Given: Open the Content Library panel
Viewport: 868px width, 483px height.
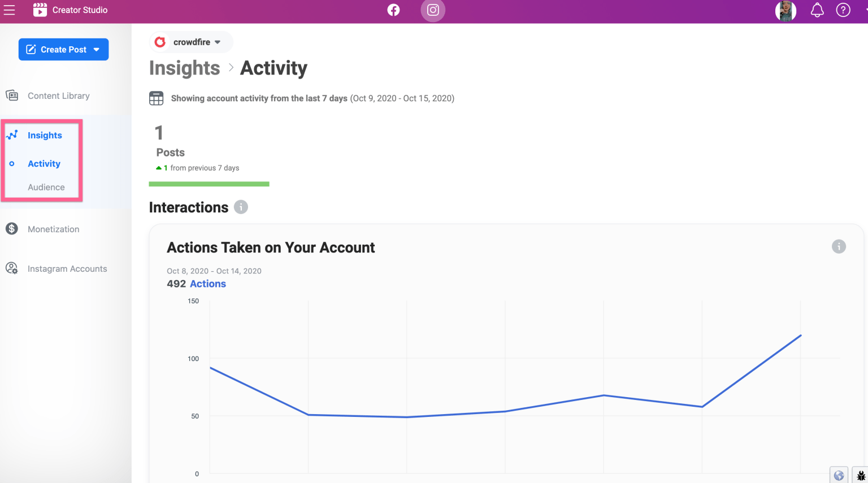Looking at the screenshot, I should point(59,95).
